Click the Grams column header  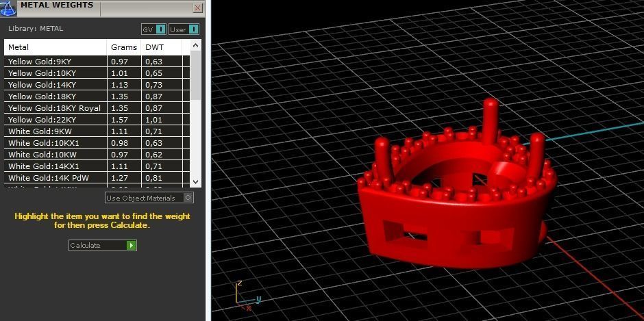tap(124, 47)
